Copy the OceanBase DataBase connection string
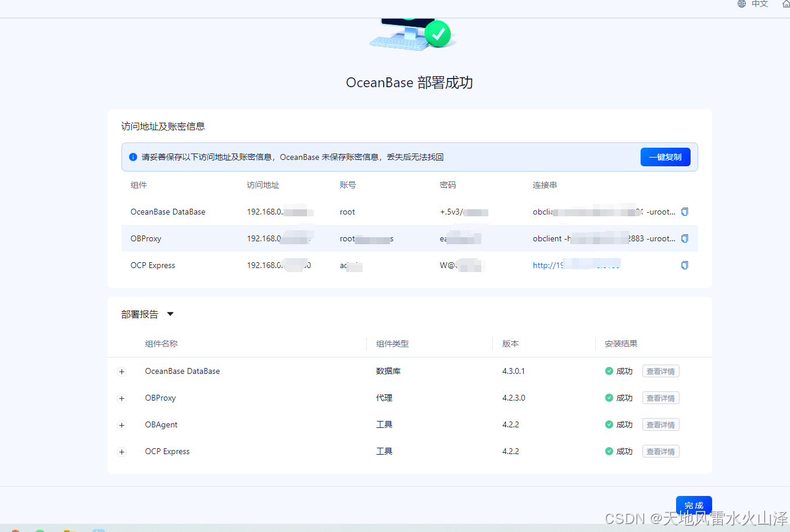 coord(684,212)
